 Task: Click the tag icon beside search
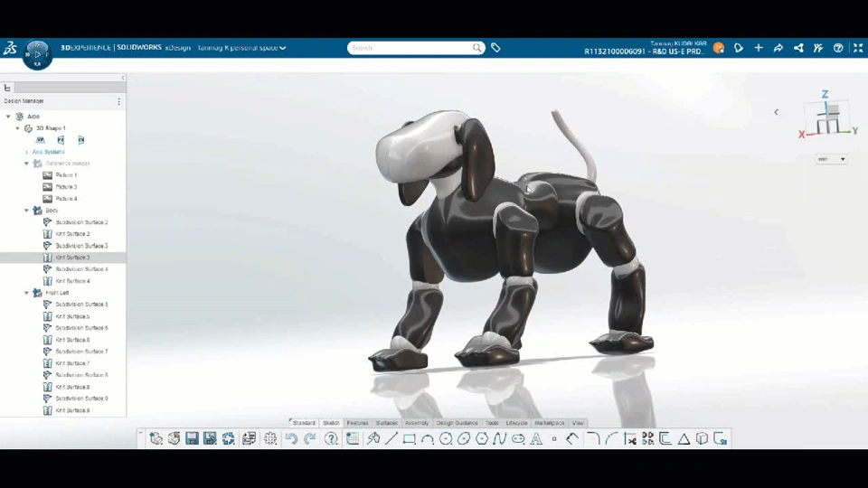point(495,48)
